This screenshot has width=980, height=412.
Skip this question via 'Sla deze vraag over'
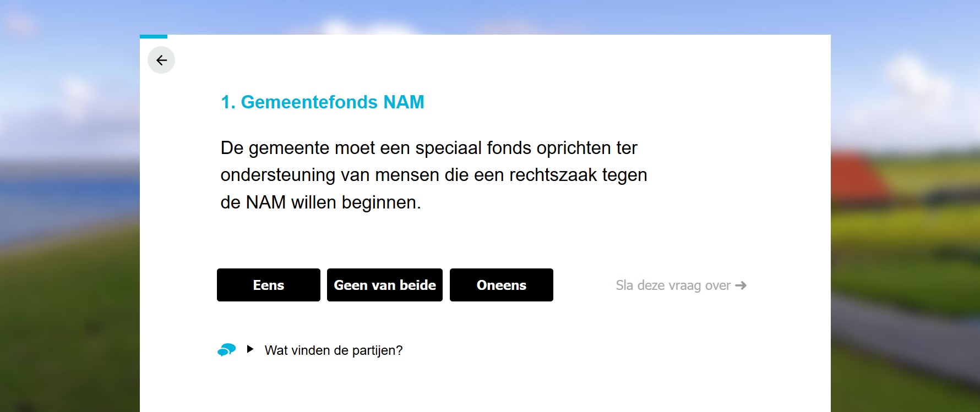pos(672,285)
